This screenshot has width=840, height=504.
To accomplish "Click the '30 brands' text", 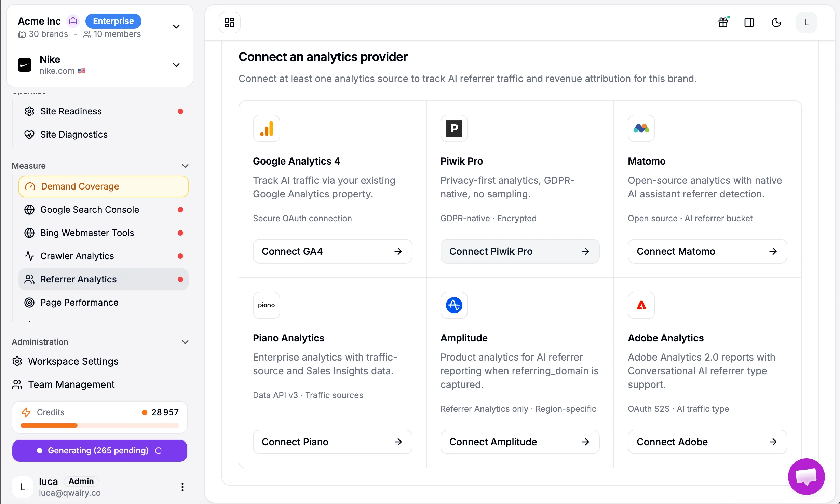I will [x=48, y=34].
